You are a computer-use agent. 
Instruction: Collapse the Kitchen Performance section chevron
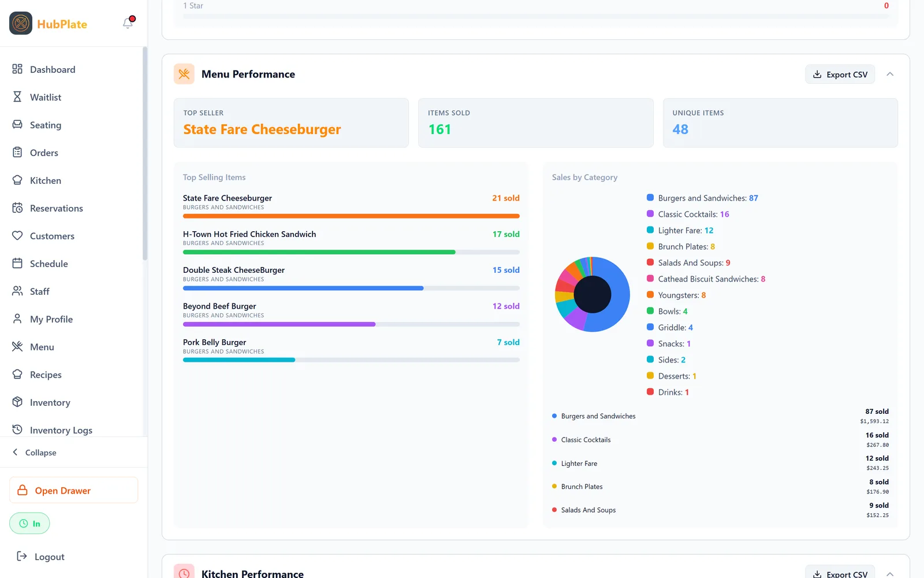pyautogui.click(x=890, y=573)
